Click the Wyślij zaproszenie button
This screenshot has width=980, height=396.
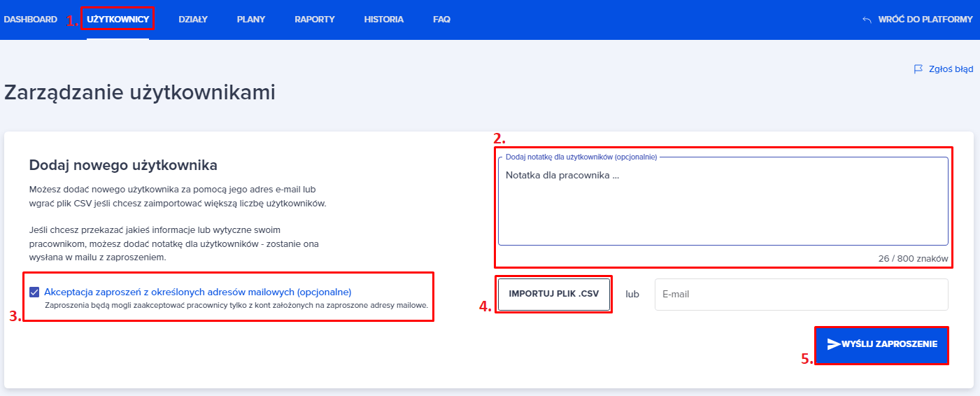[881, 345]
